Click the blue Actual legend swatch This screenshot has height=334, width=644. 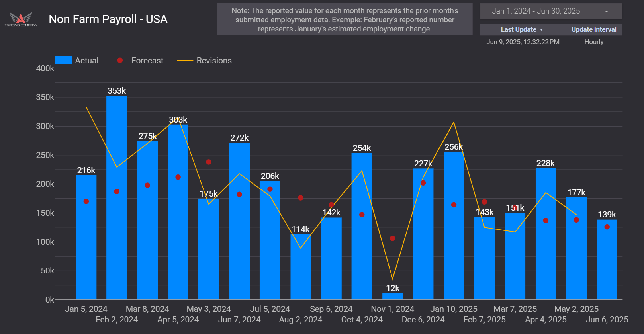coord(63,61)
